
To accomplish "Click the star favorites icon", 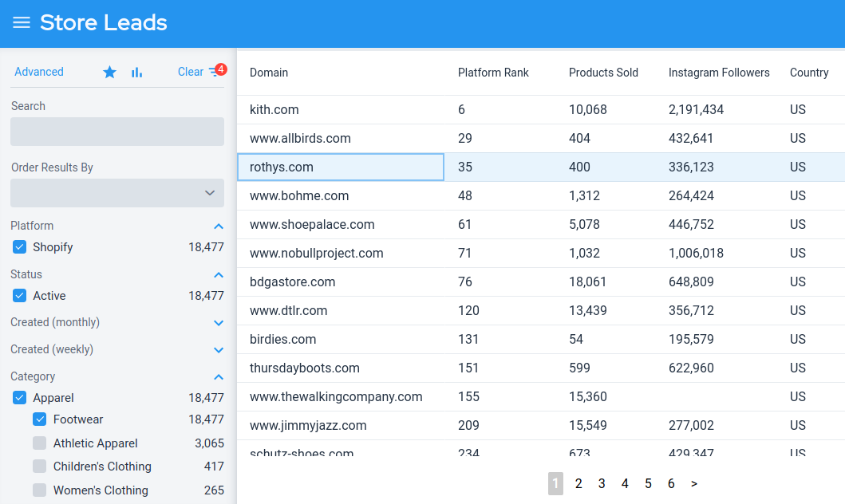I will coord(109,72).
